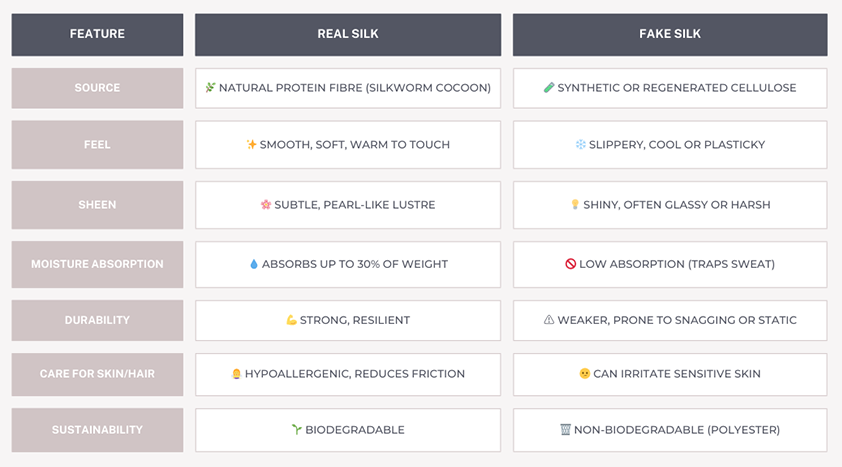The height and width of the screenshot is (467, 842).
Task: Click the light bulb icon beside Shiny
Action: [x=575, y=205]
